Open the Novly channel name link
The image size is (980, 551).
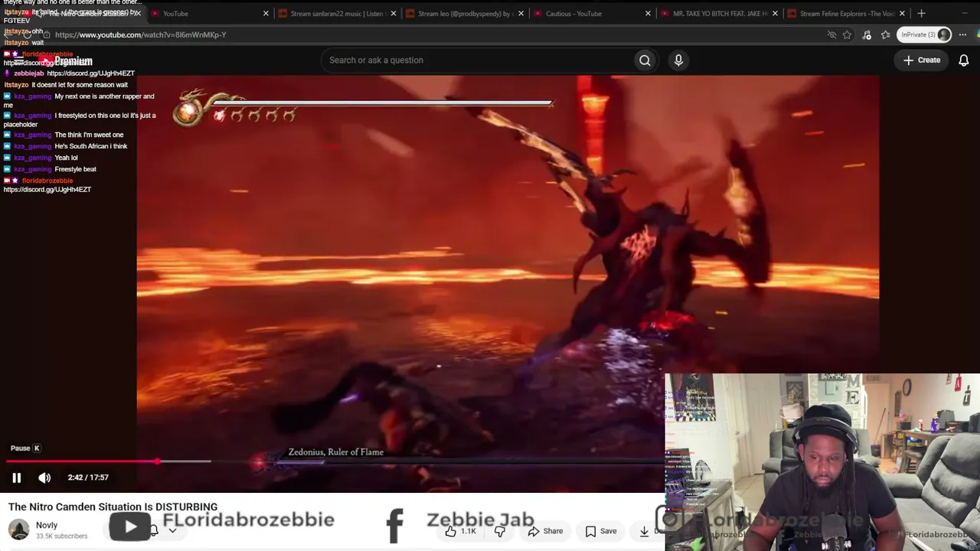tap(47, 525)
